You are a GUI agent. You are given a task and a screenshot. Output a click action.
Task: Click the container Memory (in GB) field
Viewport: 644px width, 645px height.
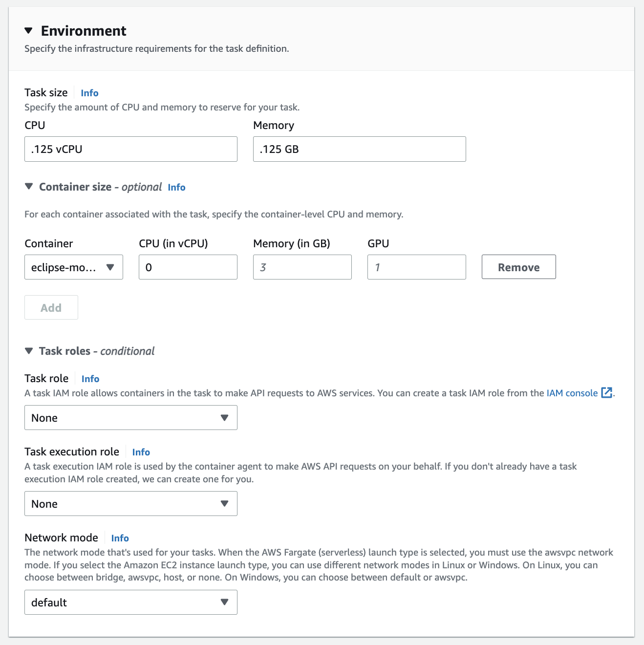pos(302,267)
